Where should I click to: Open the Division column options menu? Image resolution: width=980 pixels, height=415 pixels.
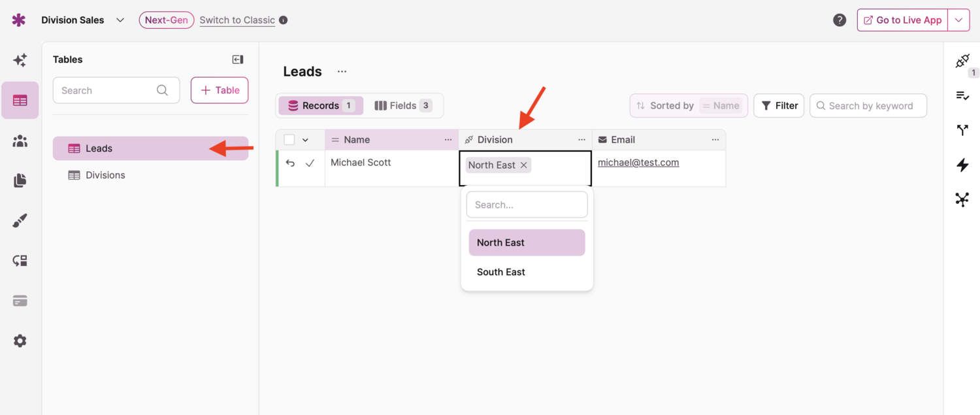coord(581,140)
